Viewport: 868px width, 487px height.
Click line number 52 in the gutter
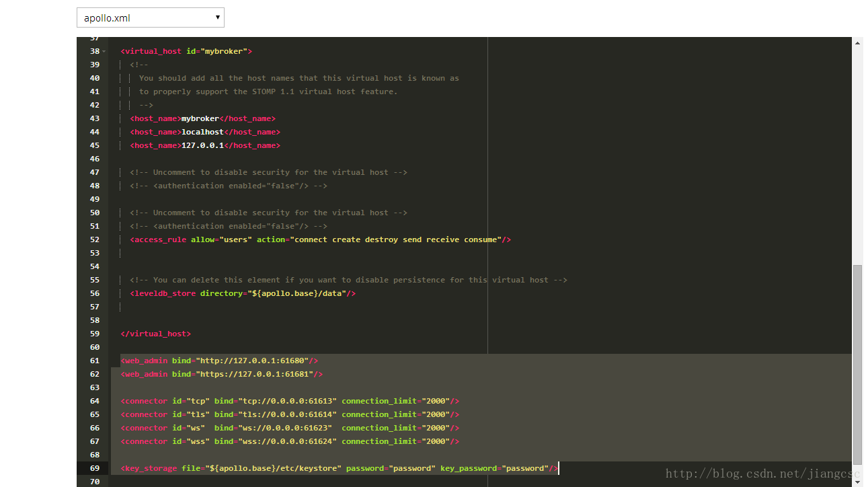[94, 239]
